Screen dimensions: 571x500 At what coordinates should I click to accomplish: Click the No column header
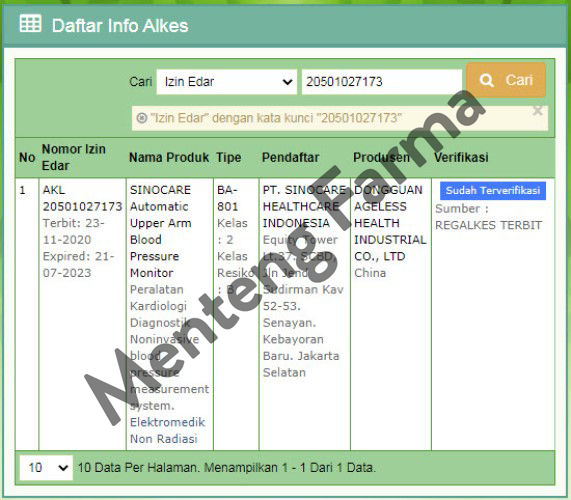coord(27,157)
